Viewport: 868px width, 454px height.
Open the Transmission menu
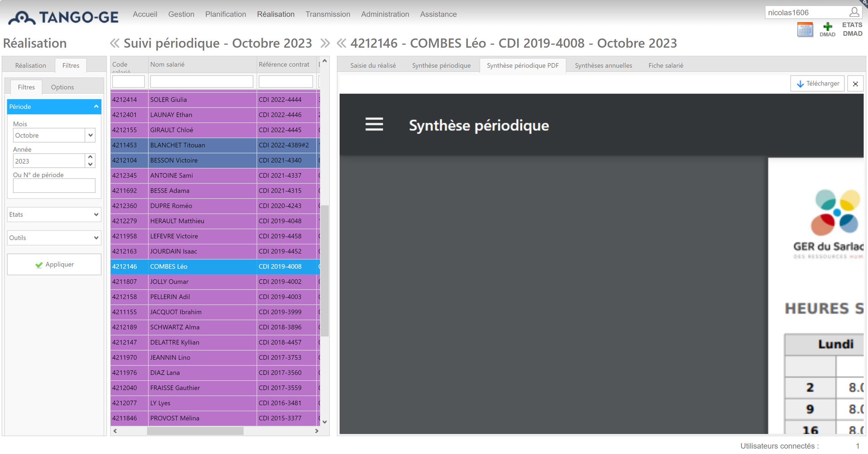(x=328, y=14)
